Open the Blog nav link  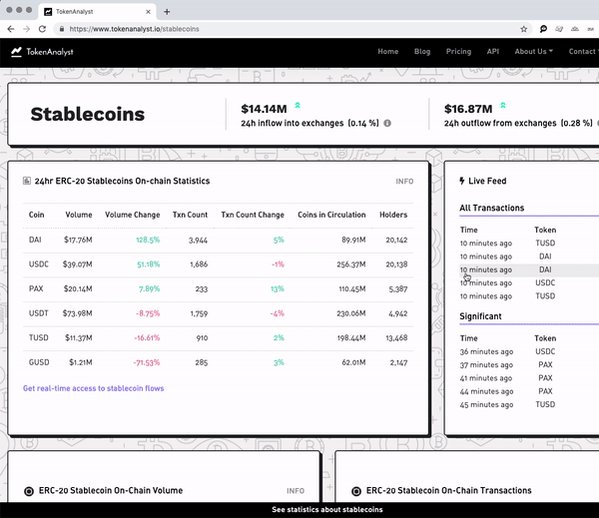(422, 52)
